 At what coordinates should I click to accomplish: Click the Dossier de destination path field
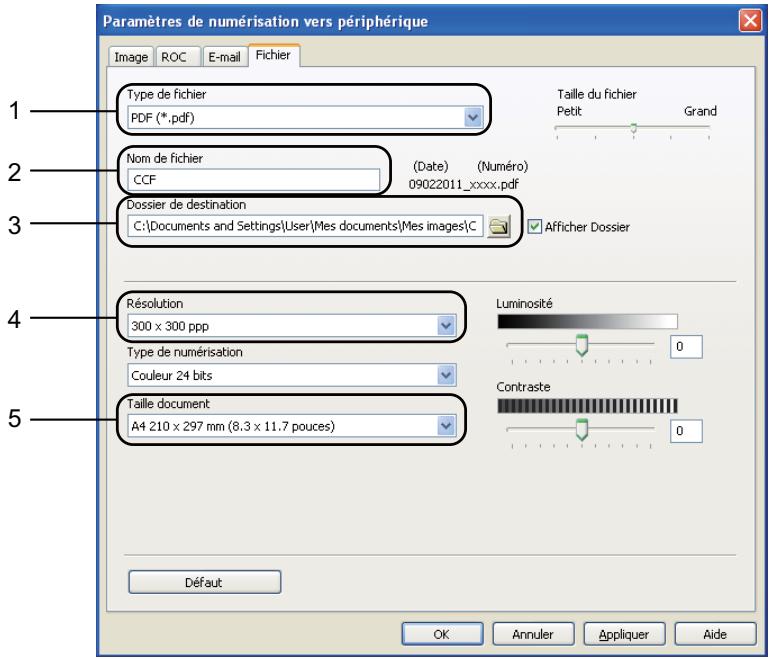tap(305, 226)
